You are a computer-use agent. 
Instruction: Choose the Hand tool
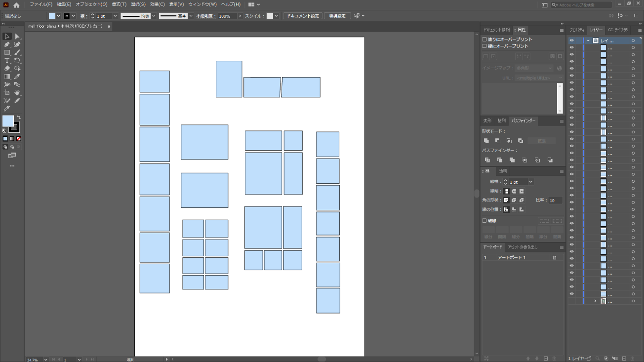click(x=17, y=92)
